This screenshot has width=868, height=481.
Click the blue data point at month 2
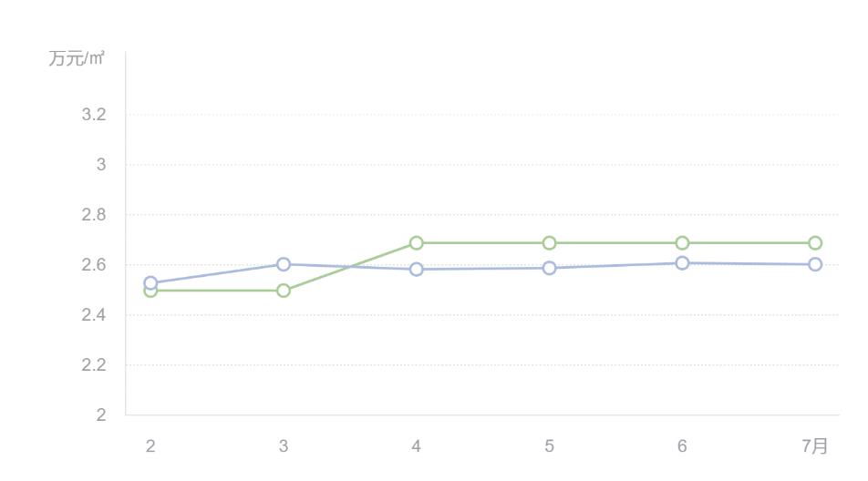click(150, 282)
